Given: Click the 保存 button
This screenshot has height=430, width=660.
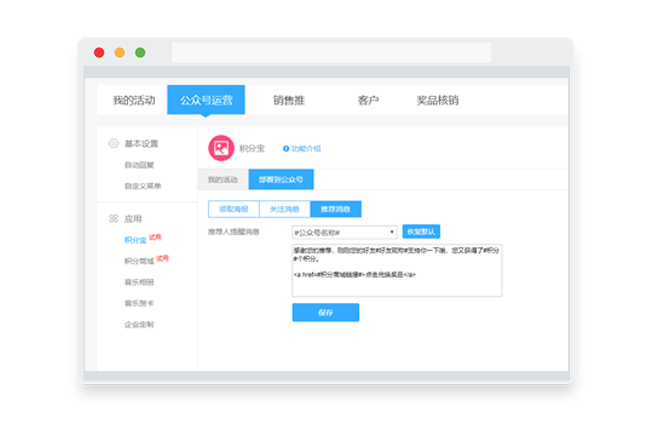Looking at the screenshot, I should [325, 312].
